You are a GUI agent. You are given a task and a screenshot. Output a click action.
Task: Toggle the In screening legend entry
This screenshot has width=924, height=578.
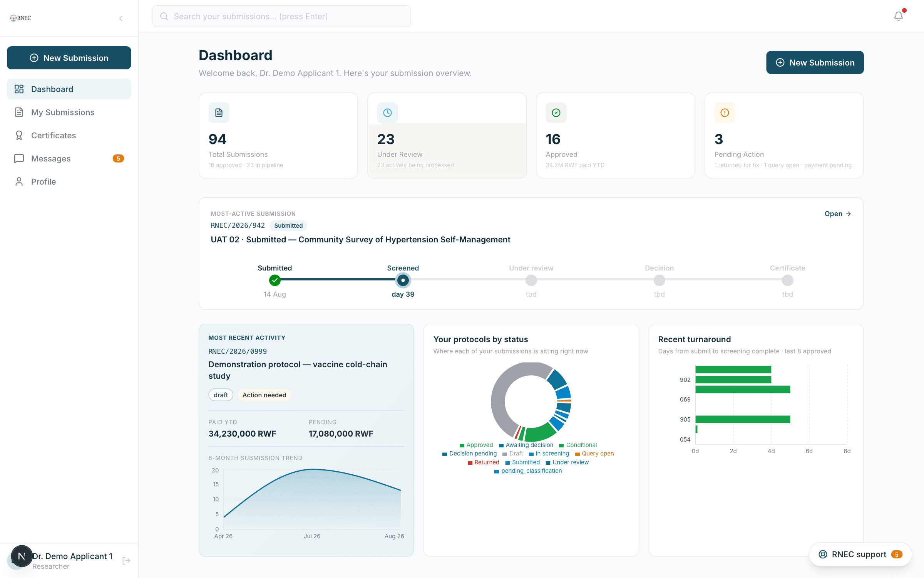549,453
